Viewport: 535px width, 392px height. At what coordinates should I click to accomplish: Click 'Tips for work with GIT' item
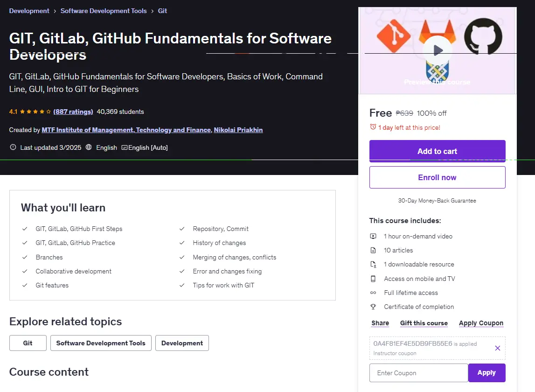223,285
